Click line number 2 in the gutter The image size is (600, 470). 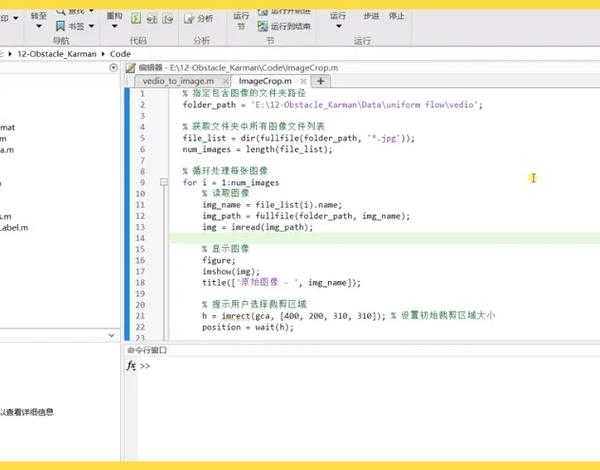coord(142,105)
